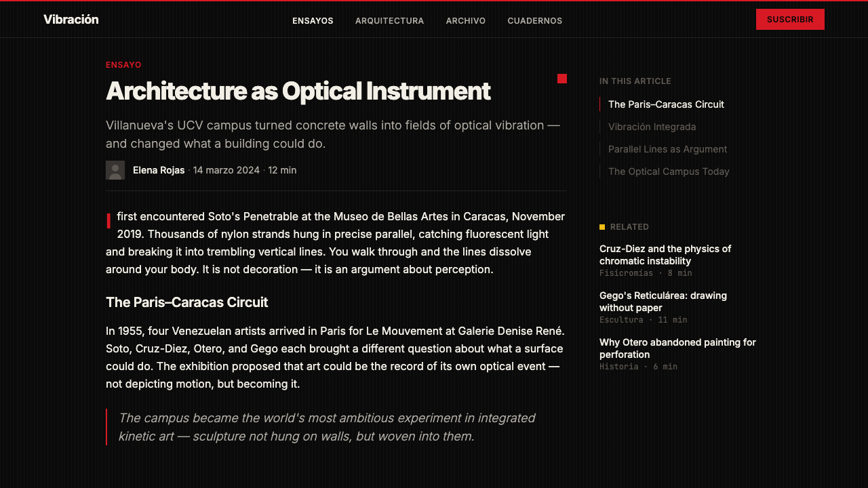This screenshot has width=868, height=488.
Task: Select the Ensayos nav item
Action: pyautogui.click(x=313, y=21)
